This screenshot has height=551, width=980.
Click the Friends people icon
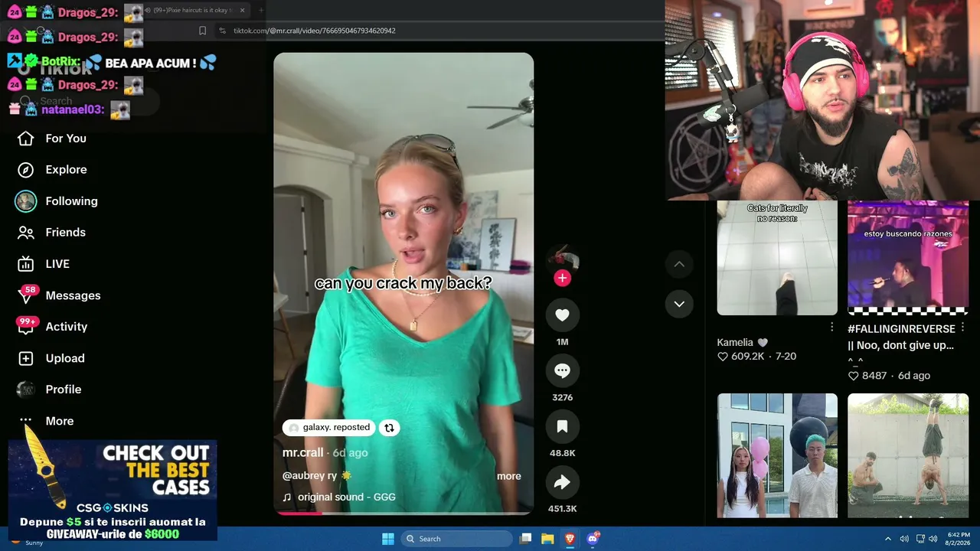point(26,233)
